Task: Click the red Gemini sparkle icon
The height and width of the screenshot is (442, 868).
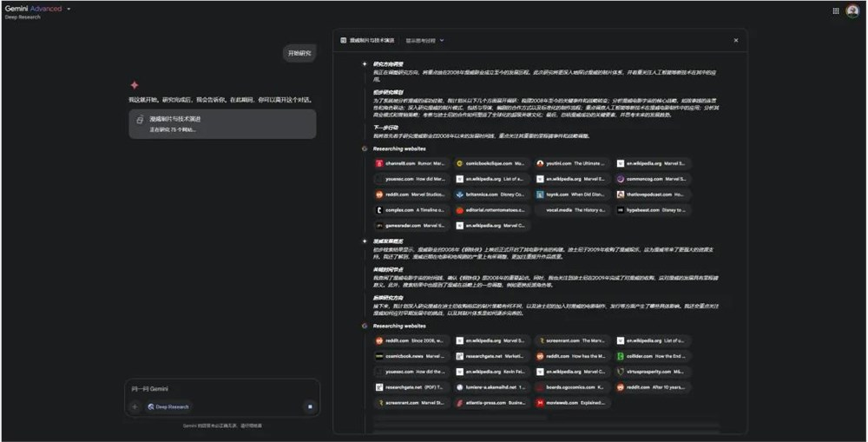Action: tap(135, 85)
